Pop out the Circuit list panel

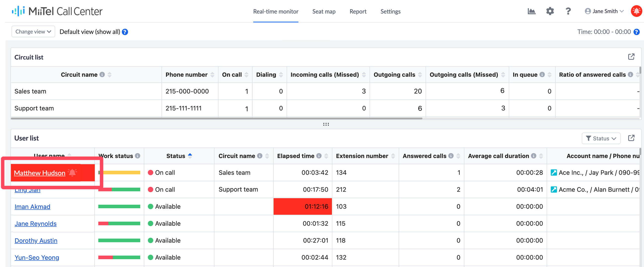point(631,57)
